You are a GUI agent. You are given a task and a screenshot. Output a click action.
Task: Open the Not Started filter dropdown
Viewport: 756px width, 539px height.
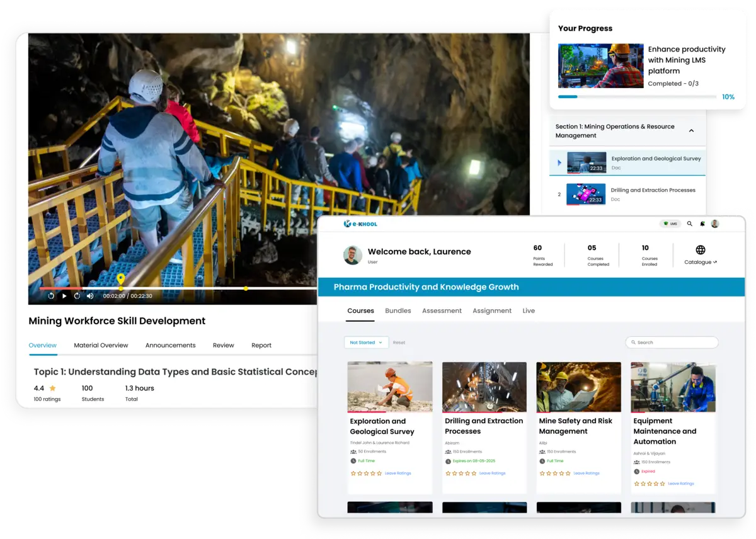click(366, 342)
